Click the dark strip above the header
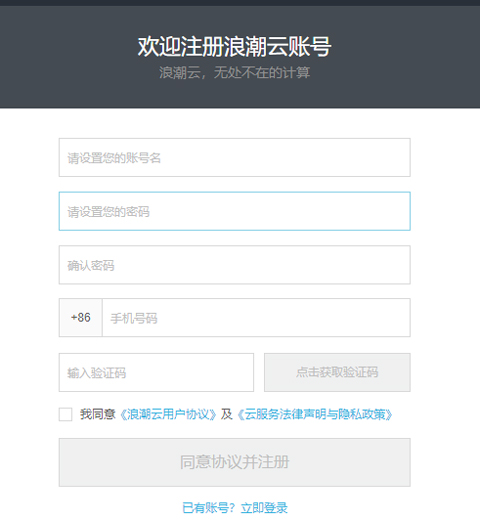 click(240, 3)
